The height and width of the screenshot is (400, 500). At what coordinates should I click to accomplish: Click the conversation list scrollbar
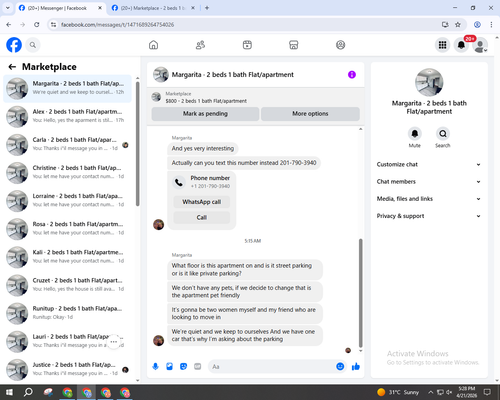138,143
